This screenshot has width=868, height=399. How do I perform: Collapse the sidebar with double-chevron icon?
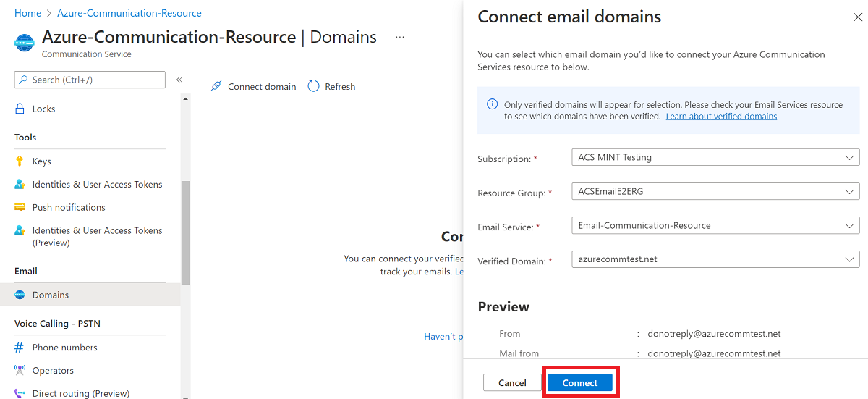[179, 80]
